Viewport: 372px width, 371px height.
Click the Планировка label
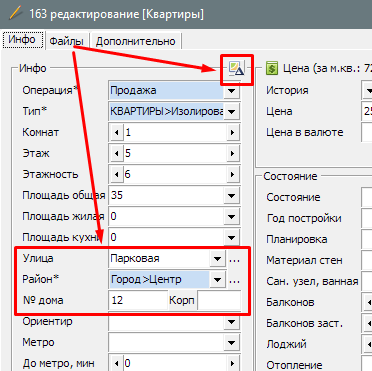coord(297,240)
